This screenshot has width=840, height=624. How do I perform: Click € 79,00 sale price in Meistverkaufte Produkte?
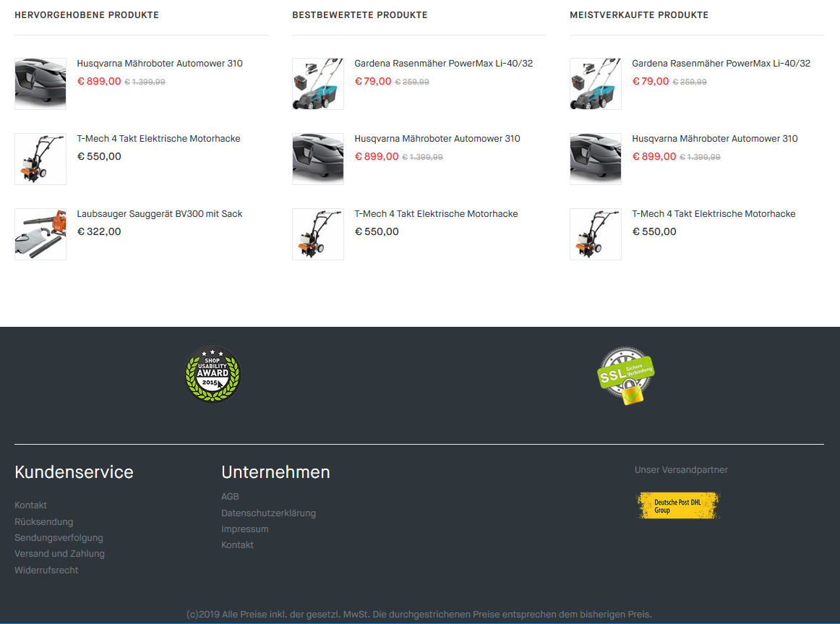pyautogui.click(x=651, y=82)
